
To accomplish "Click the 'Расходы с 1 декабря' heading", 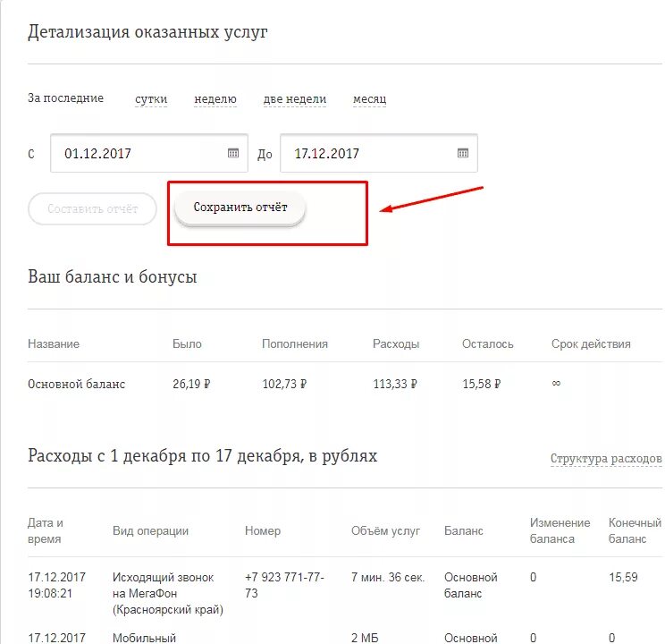I will click(202, 456).
